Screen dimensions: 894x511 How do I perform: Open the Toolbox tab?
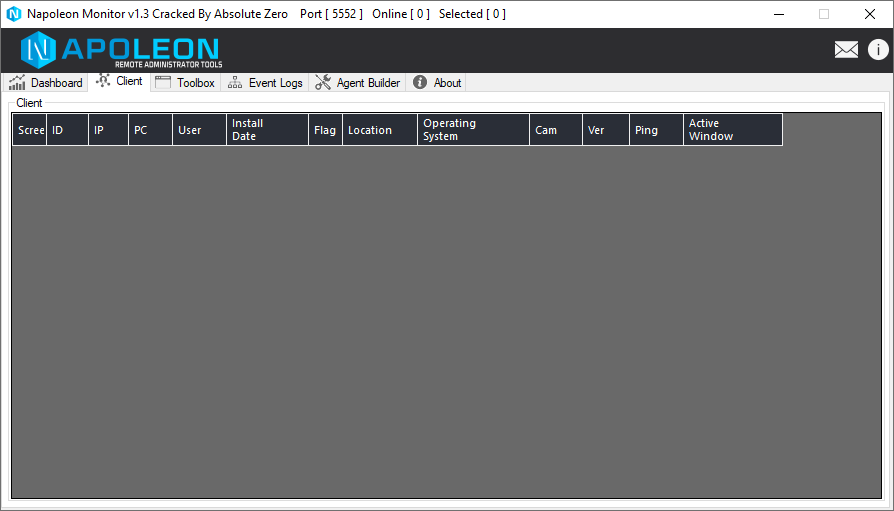[185, 83]
